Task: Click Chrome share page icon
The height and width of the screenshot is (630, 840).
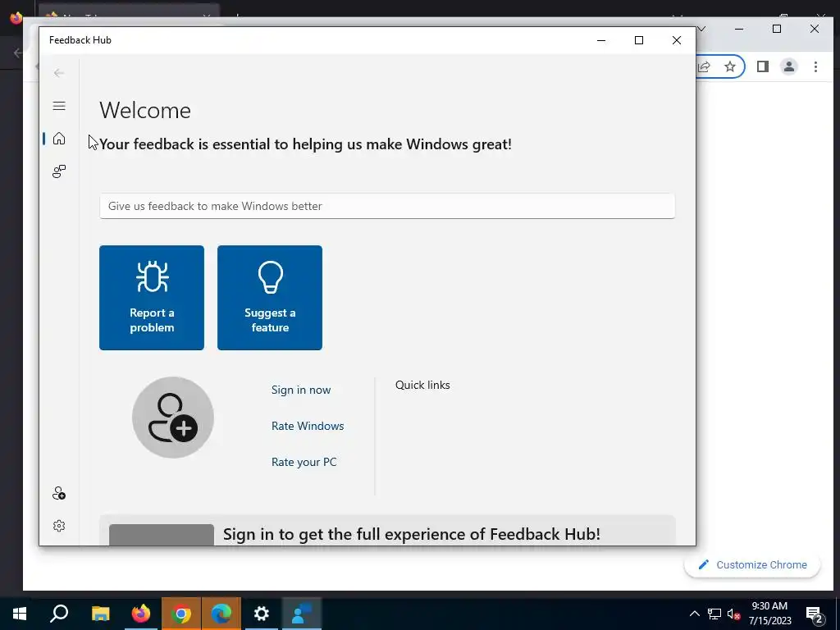Action: pos(704,66)
